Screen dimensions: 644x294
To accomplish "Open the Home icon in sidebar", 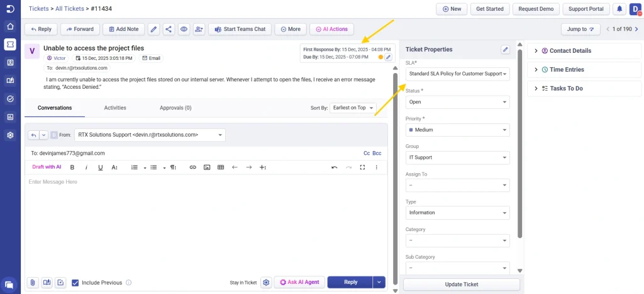I will 10,26.
